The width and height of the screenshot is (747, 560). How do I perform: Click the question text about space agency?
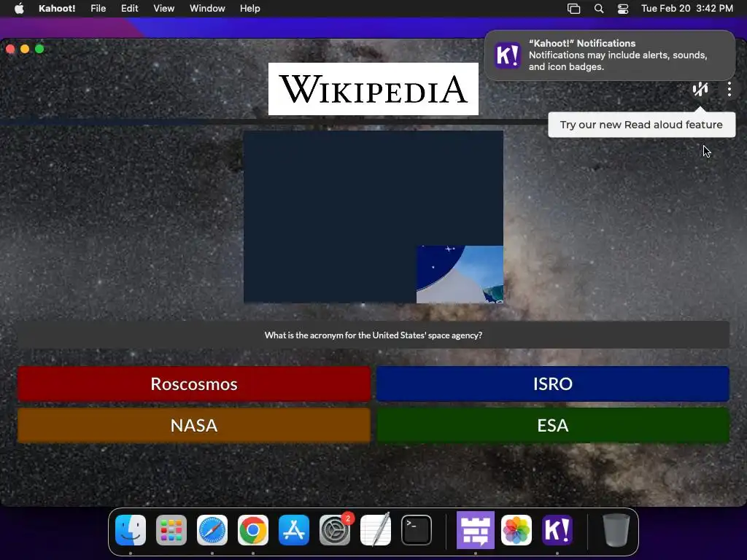coord(373,335)
